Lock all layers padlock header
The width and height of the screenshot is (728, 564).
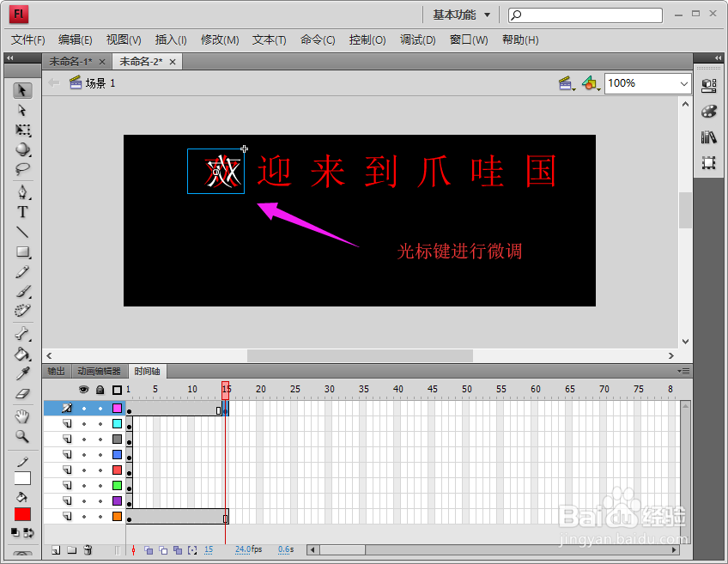[100, 390]
